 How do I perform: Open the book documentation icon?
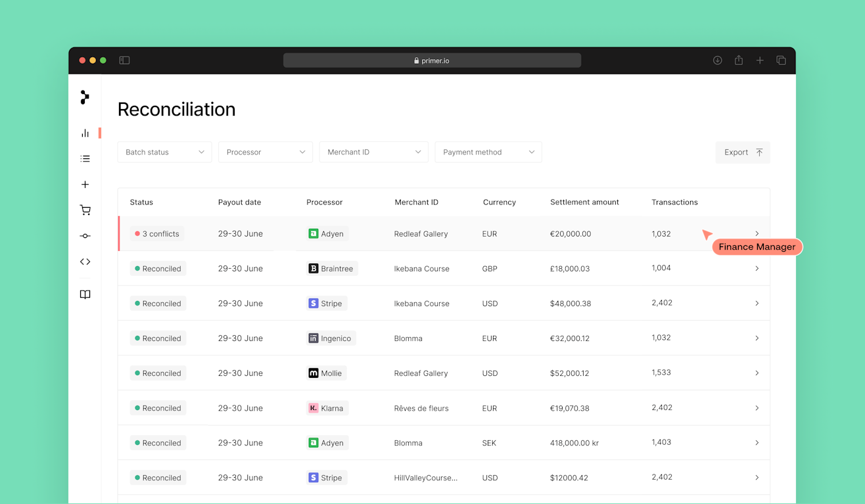click(85, 294)
